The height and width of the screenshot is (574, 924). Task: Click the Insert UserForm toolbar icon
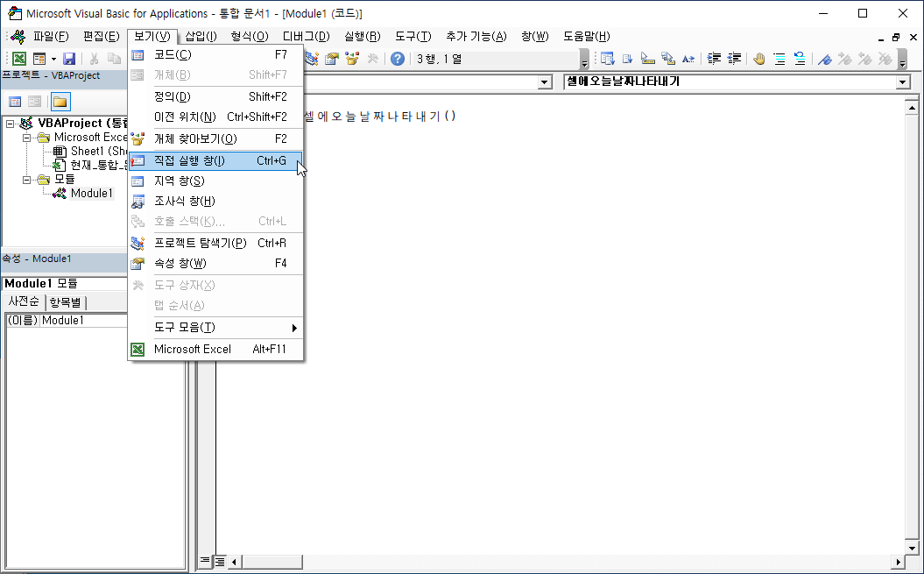coord(39,59)
